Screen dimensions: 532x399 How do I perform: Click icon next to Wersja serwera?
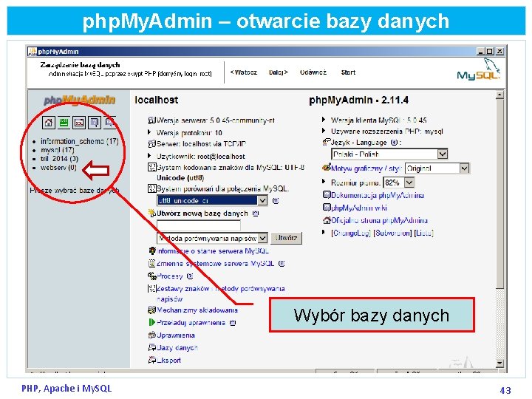point(151,120)
